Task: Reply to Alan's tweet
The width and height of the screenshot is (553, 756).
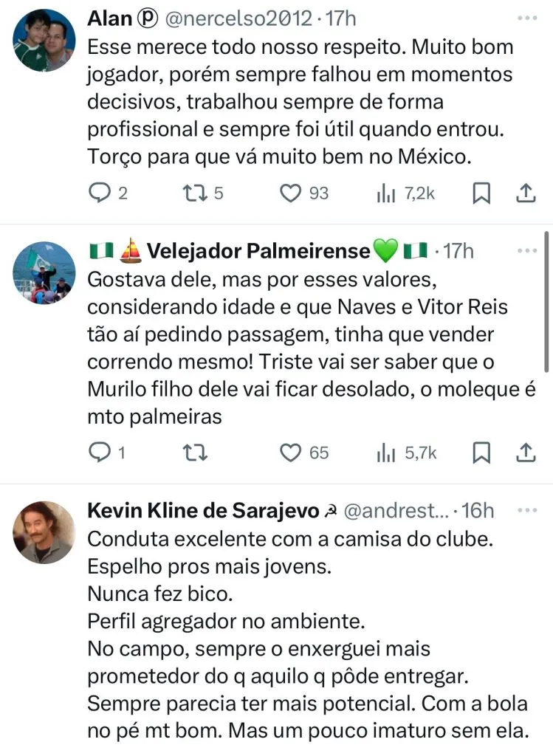Action: pyautogui.click(x=99, y=193)
